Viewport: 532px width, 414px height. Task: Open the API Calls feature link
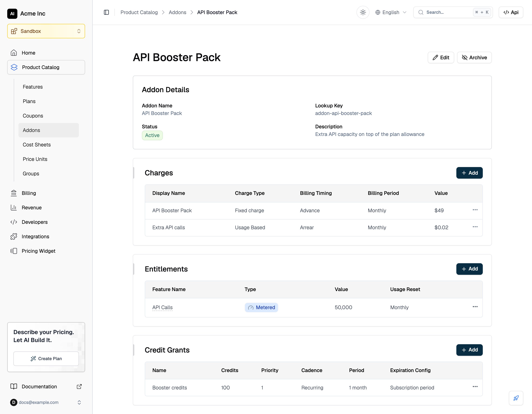[162, 308]
